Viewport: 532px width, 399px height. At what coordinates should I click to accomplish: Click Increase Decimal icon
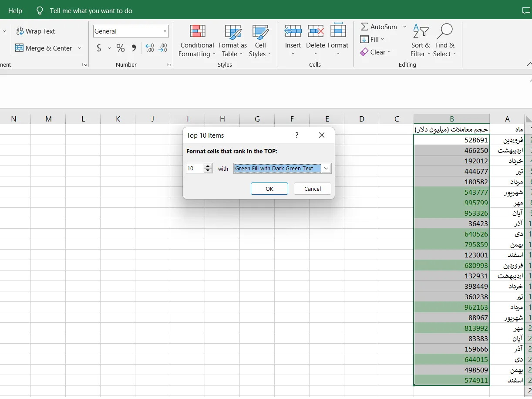150,48
